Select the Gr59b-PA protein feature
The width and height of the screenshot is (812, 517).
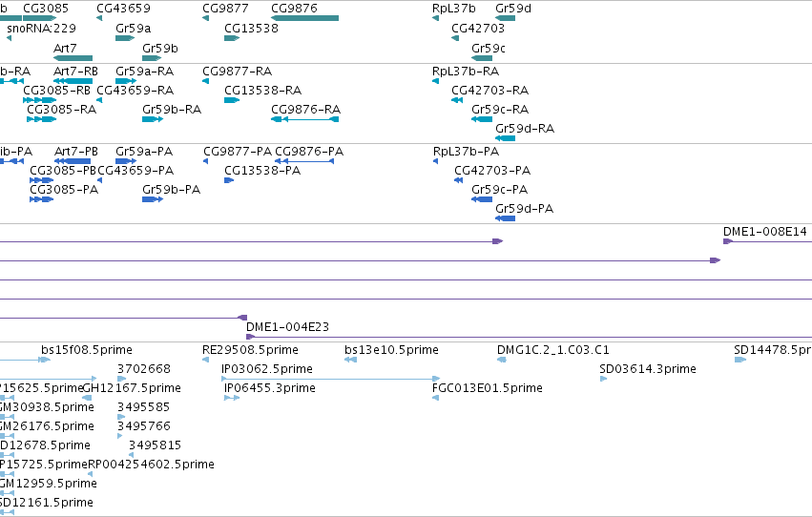153,199
